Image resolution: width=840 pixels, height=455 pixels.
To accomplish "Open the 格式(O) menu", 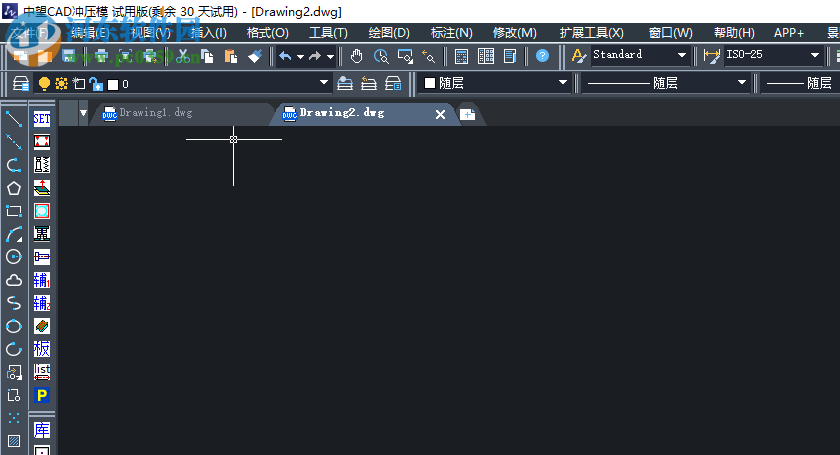I will click(267, 33).
